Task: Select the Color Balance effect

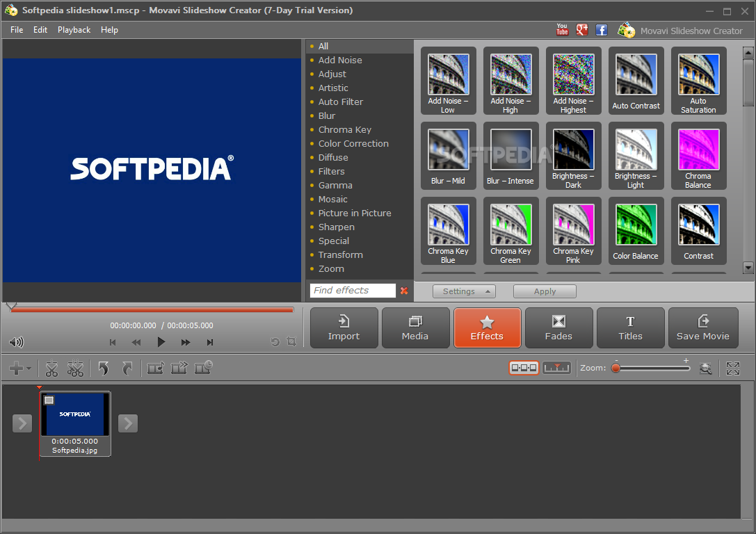Action: click(x=636, y=231)
